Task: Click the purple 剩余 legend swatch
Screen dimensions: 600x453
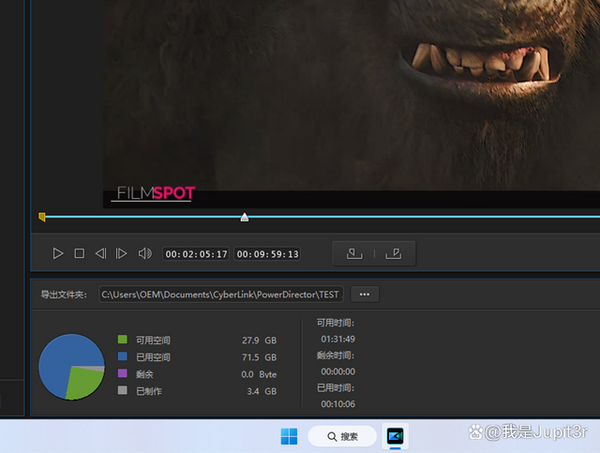Action: tap(122, 374)
